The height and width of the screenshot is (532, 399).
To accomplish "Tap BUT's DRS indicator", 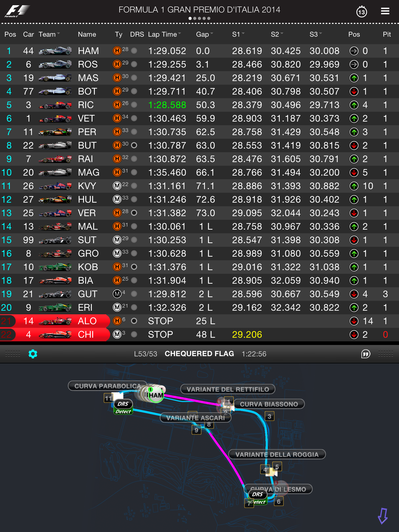I will pos(134,145).
